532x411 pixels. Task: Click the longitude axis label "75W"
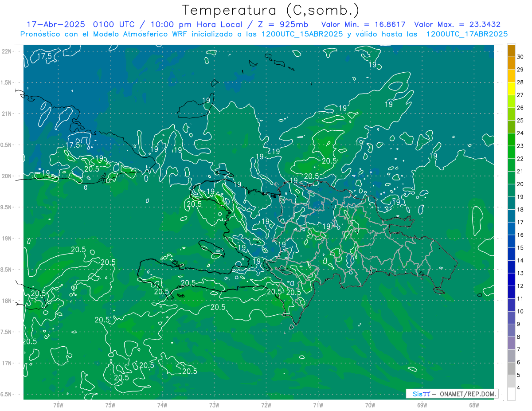click(110, 405)
